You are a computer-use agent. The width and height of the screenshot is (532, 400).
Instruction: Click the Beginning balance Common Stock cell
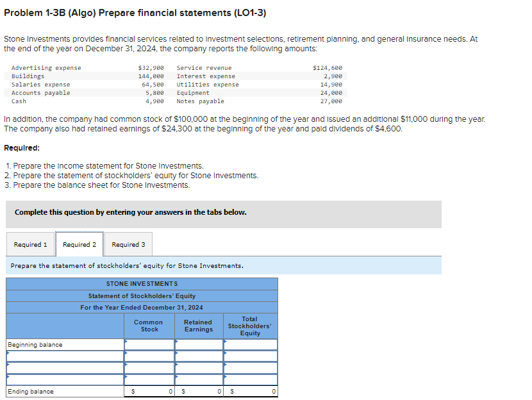[x=149, y=344]
